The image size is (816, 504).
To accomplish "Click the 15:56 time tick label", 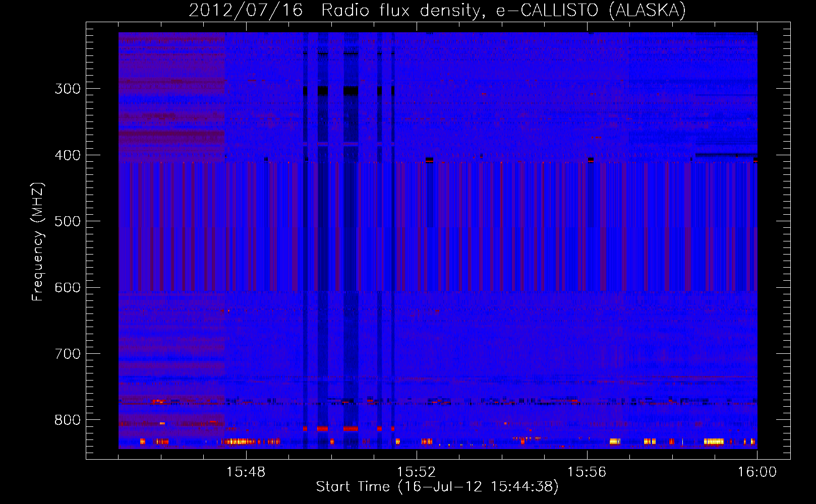I will point(587,472).
